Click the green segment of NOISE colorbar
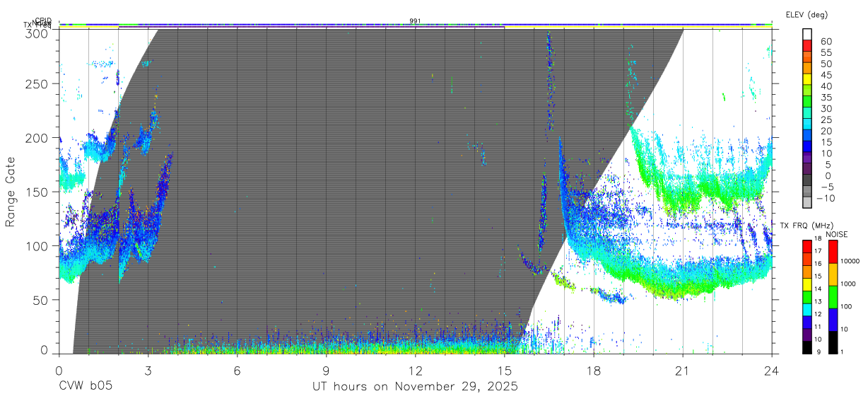The height and width of the screenshot is (401, 868). point(833,296)
